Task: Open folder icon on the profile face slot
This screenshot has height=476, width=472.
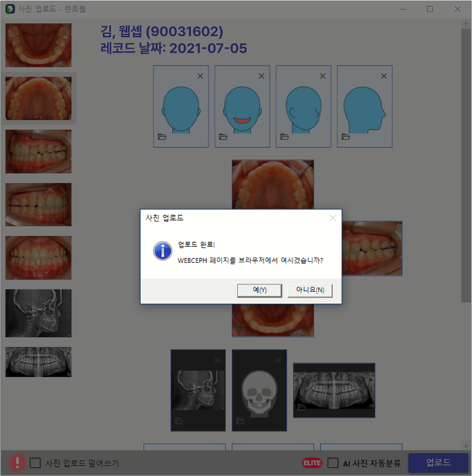Action: coord(346,137)
